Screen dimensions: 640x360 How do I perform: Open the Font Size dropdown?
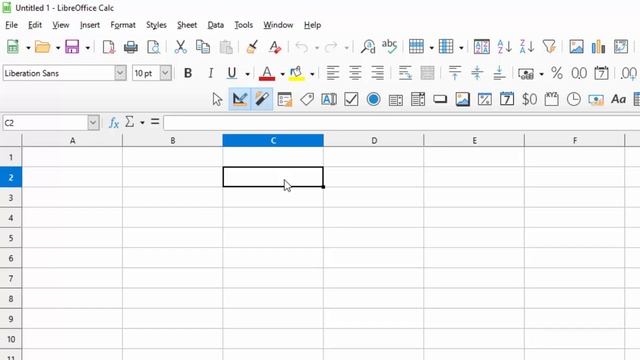pos(165,73)
